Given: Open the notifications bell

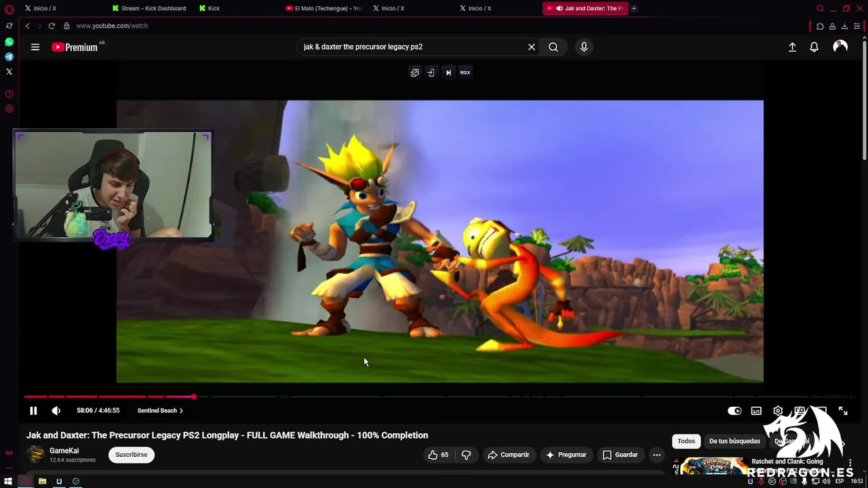Looking at the screenshot, I should point(814,47).
